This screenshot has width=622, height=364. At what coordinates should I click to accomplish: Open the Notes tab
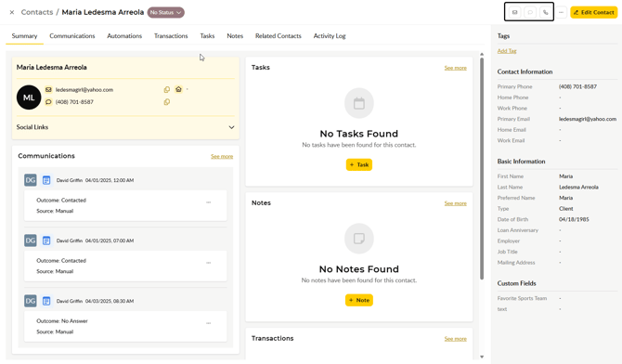click(x=235, y=35)
